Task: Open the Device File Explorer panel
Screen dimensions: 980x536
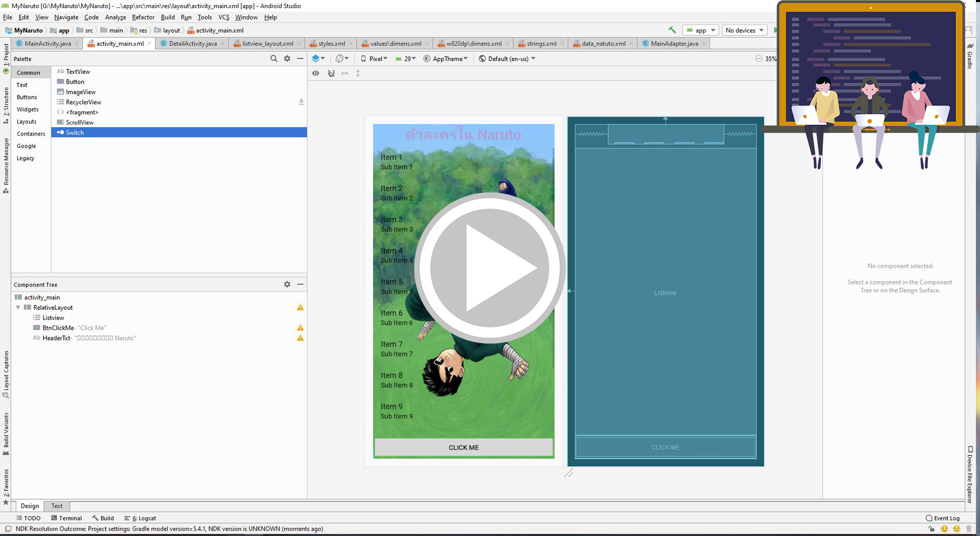Action: click(x=970, y=475)
